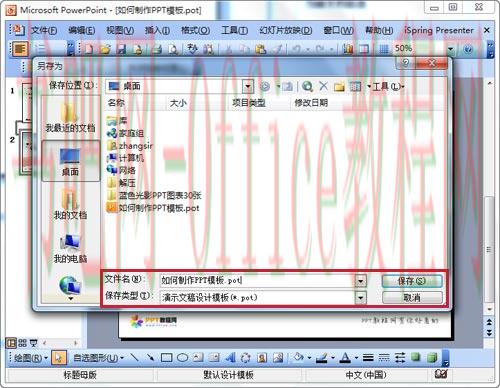This screenshot has width=500, height=388.
Task: Select My Documents (我的文档) shortcut
Action: (x=70, y=204)
